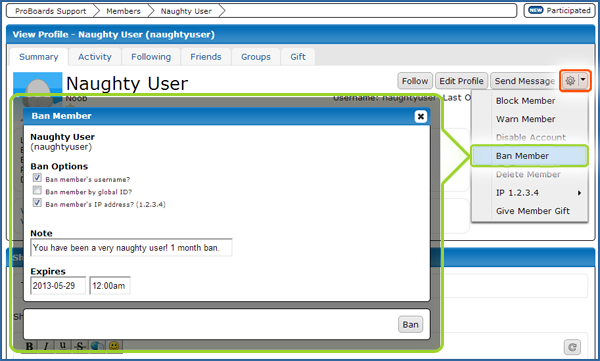Select Ban Member menu entry

pos(530,156)
